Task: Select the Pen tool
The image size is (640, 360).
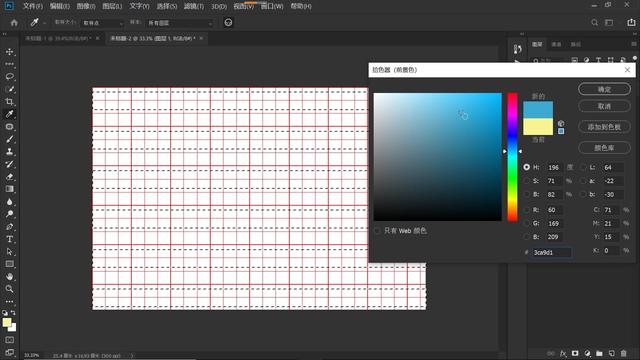Action: tap(9, 227)
